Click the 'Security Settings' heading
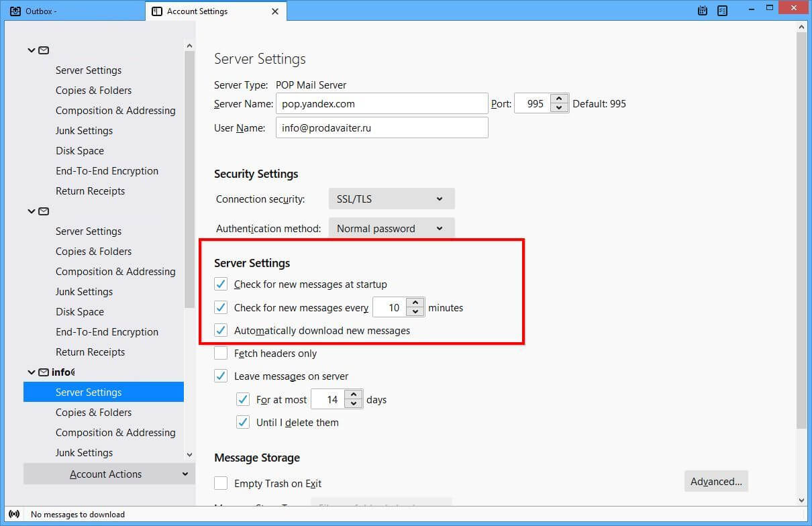 [256, 174]
